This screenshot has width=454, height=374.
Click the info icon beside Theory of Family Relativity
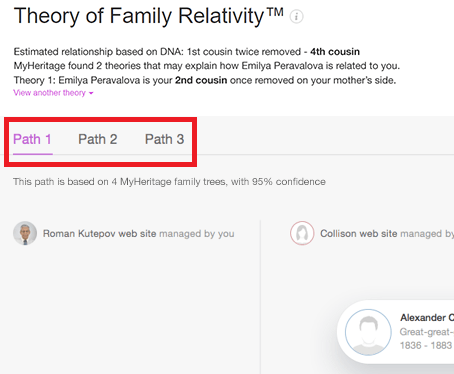pyautogui.click(x=296, y=16)
